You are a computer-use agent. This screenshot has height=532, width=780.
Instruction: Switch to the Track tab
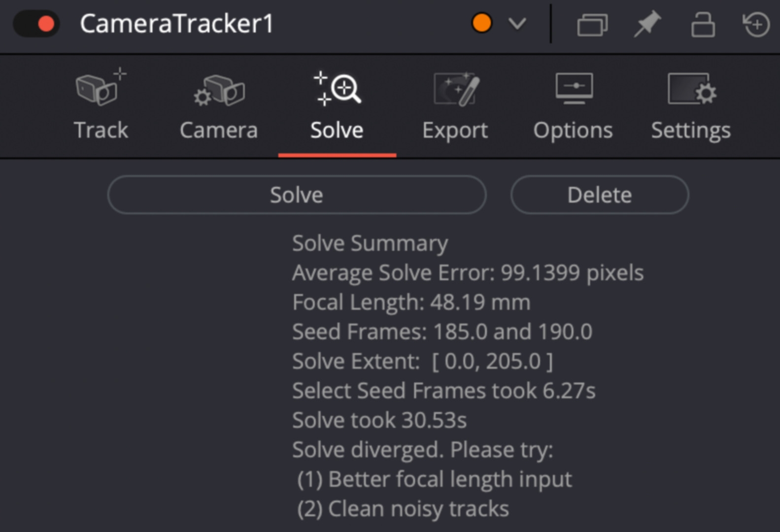click(100, 130)
